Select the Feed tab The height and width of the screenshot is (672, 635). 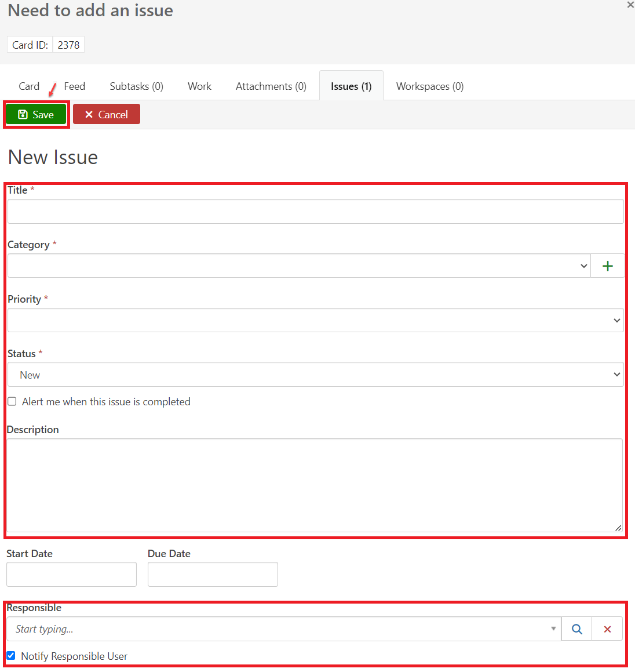[74, 86]
